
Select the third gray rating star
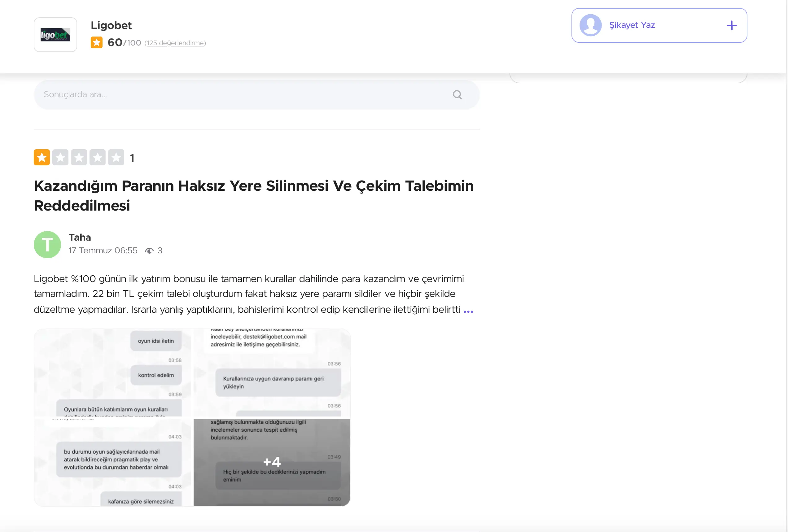79,157
